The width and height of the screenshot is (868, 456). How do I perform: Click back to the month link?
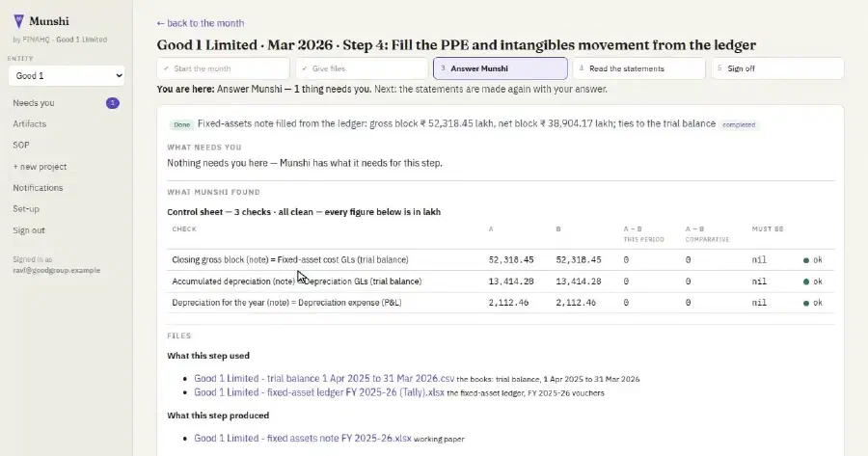point(201,23)
